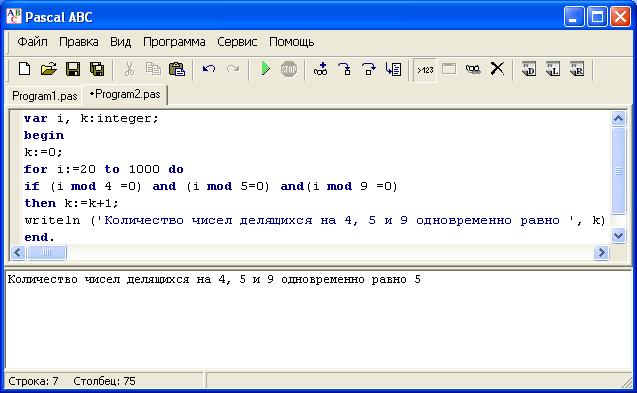Run to cursor icon in the toolbar

tap(393, 69)
